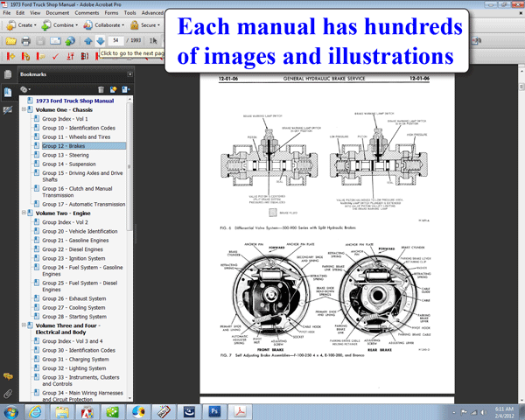Open Photoshop from the taskbar
This screenshot has height=420, width=525.
tap(214, 411)
